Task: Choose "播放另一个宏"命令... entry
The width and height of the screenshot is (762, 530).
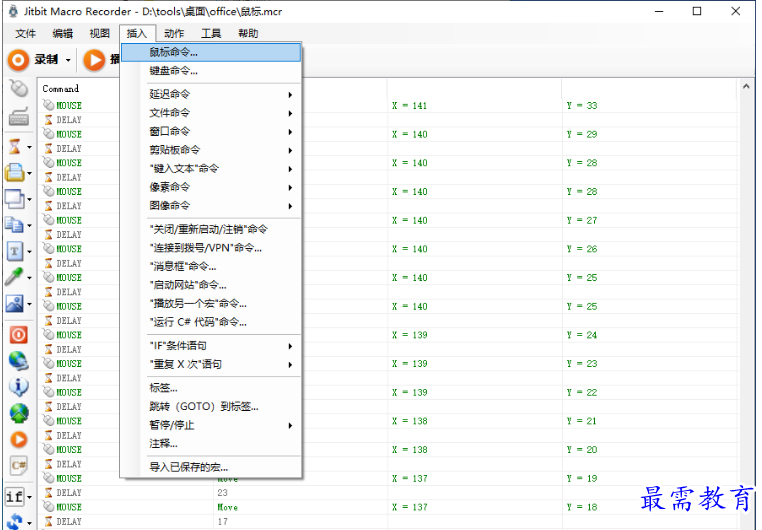Action: [x=211, y=304]
